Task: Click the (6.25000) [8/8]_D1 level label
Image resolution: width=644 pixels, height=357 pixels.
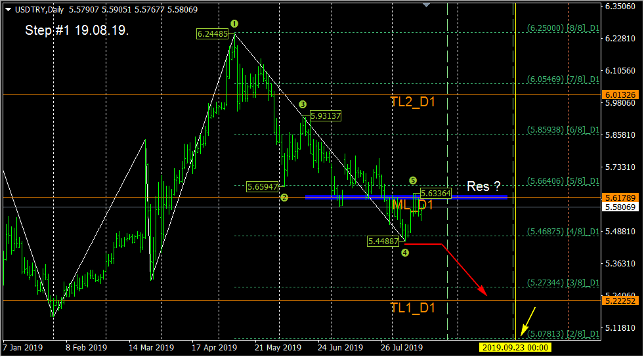Action: pyautogui.click(x=563, y=28)
